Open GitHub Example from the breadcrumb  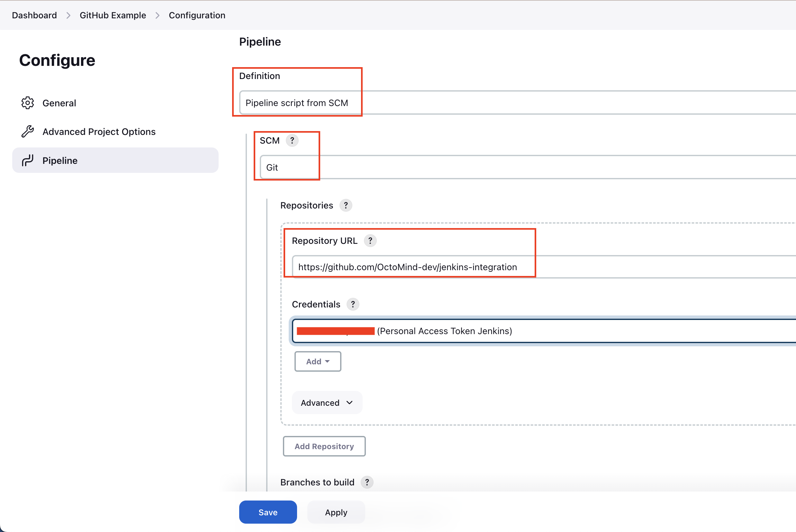(x=113, y=15)
